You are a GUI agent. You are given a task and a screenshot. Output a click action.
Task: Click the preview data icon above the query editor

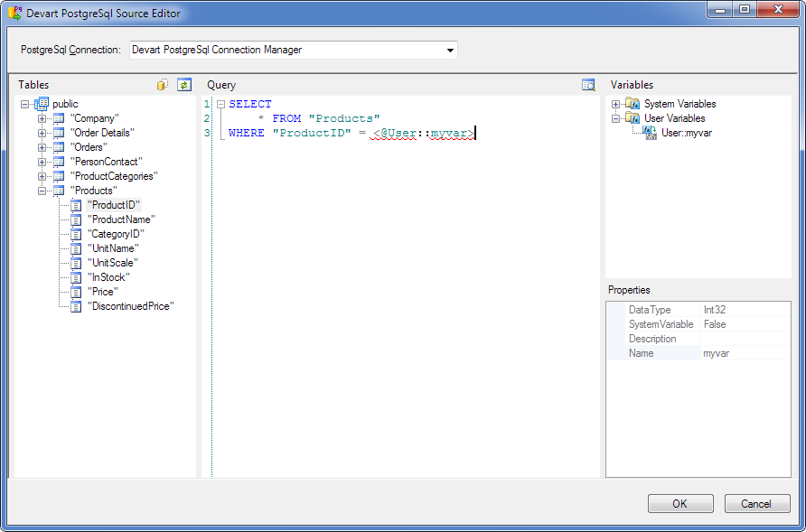tap(588, 85)
